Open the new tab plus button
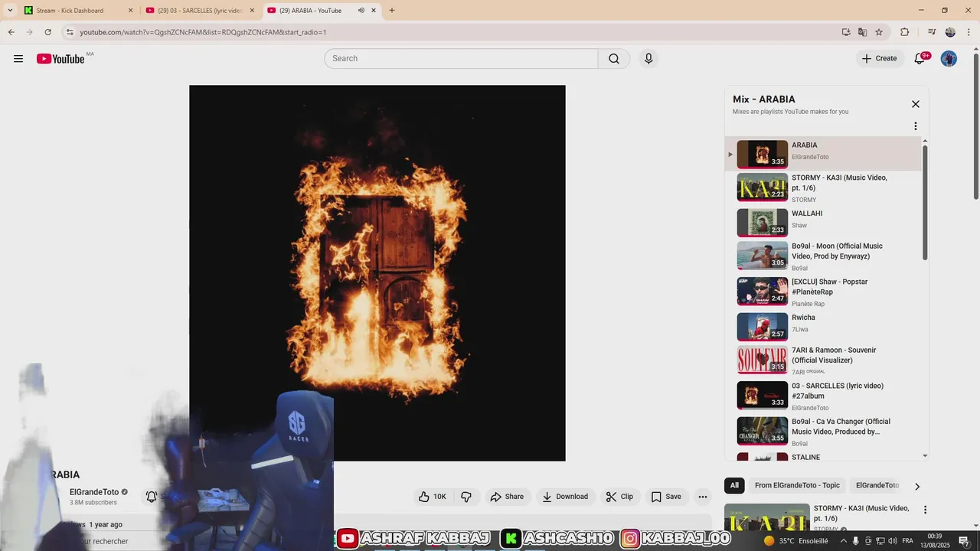 pos(392,11)
